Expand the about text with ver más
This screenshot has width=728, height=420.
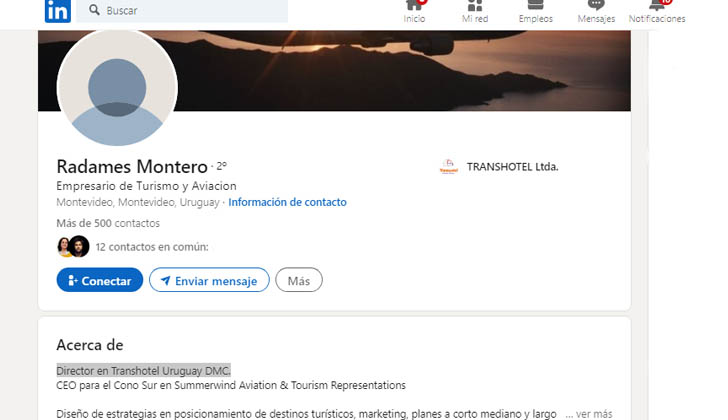(x=589, y=414)
